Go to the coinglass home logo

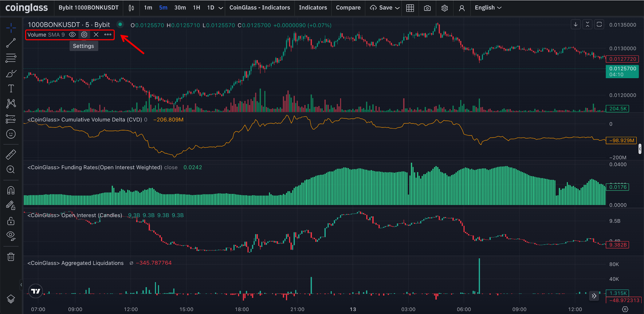pos(27,7)
